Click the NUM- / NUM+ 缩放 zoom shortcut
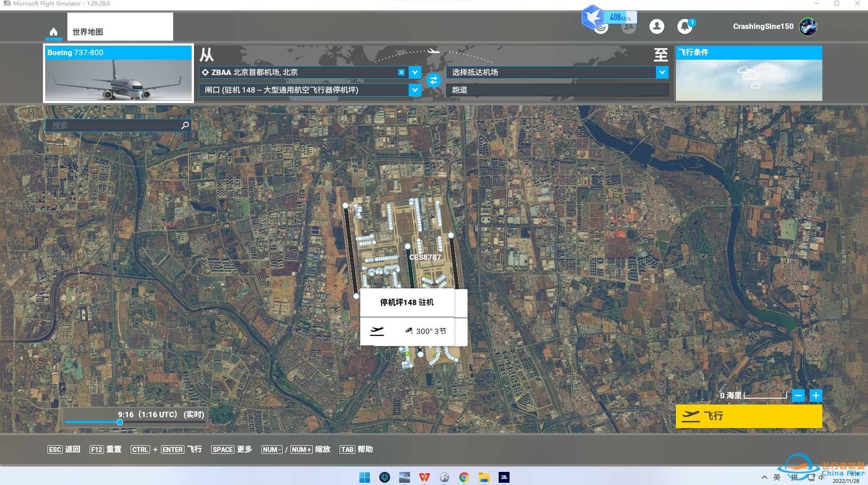Viewport: 868px width, 485px height. (296, 449)
